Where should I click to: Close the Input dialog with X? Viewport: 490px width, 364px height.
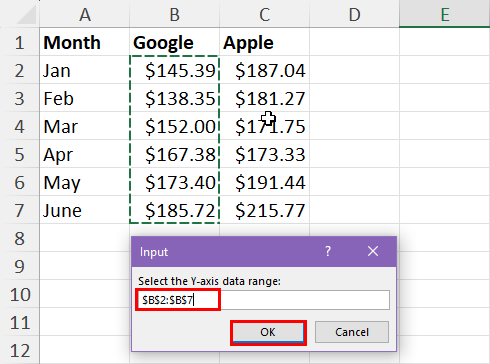(x=373, y=251)
